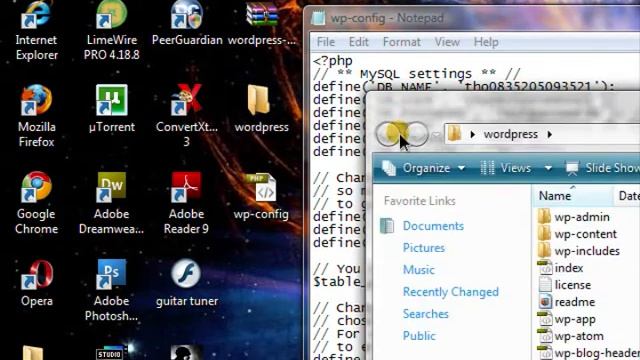Click Explorer Forward navigation button
640x360 pixels.
(x=417, y=134)
